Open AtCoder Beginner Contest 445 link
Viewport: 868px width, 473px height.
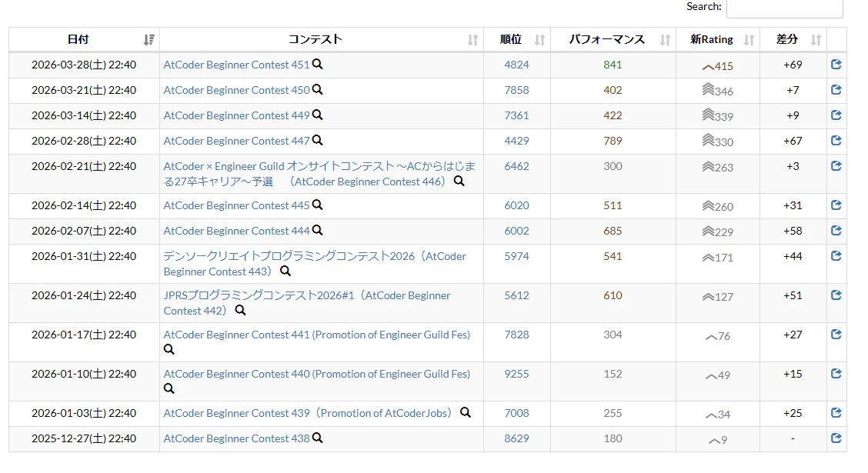pyautogui.click(x=236, y=206)
